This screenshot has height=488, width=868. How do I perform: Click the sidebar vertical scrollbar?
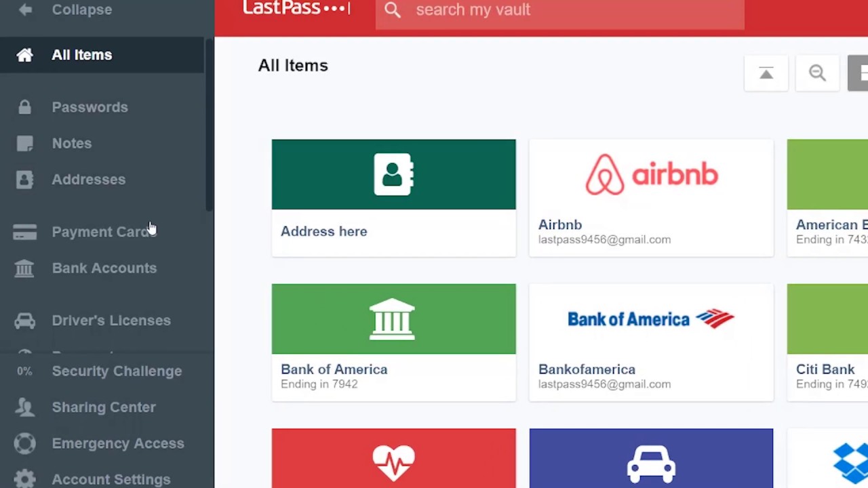tap(210, 125)
